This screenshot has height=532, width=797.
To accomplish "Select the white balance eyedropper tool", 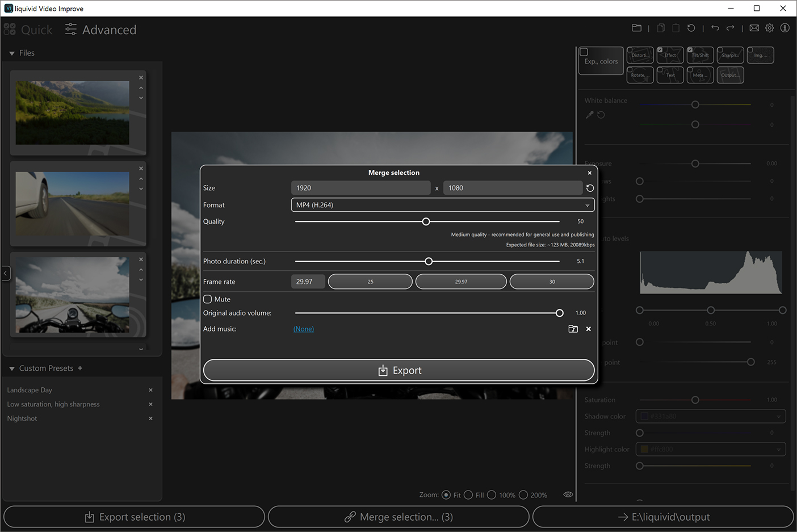I will pos(589,114).
